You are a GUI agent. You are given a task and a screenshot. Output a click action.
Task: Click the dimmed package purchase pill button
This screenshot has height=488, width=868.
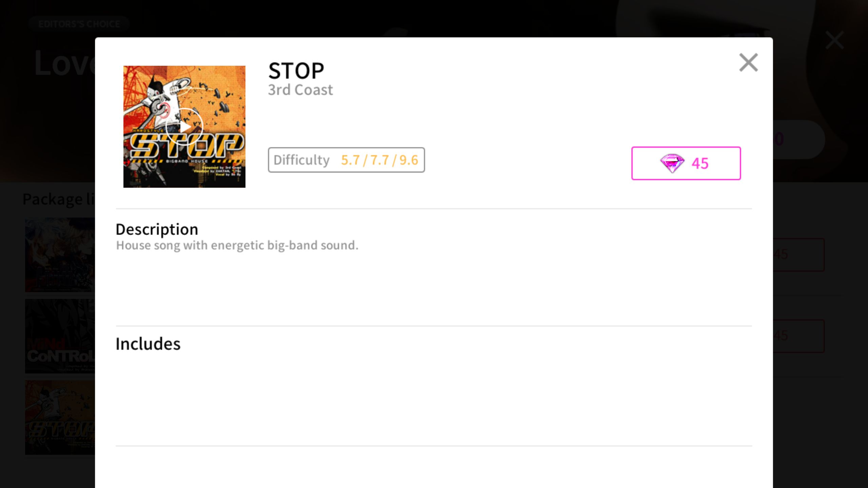click(x=798, y=139)
